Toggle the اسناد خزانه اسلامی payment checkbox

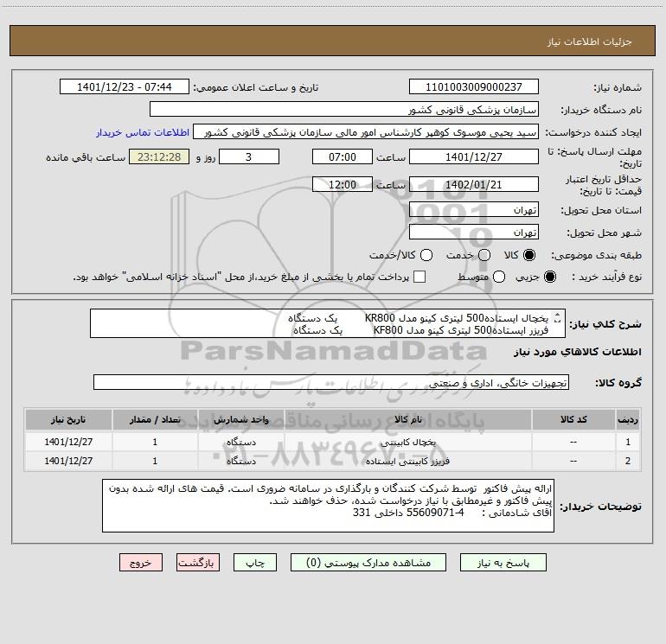[x=419, y=277]
